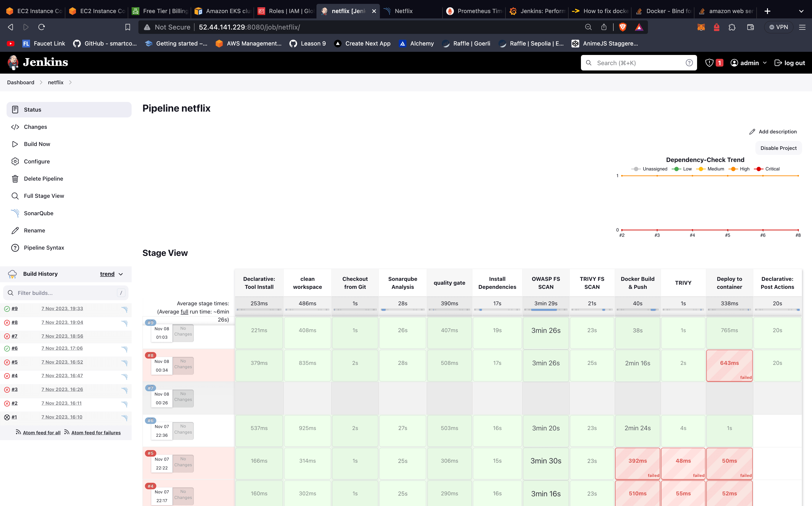Open the security warnings shield icon
This screenshot has height=506, width=812.
709,63
